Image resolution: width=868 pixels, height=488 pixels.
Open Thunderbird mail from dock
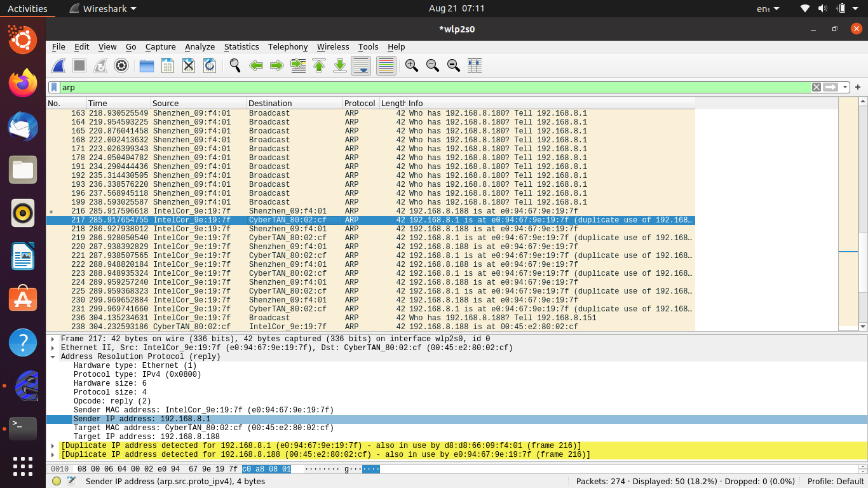click(x=23, y=126)
